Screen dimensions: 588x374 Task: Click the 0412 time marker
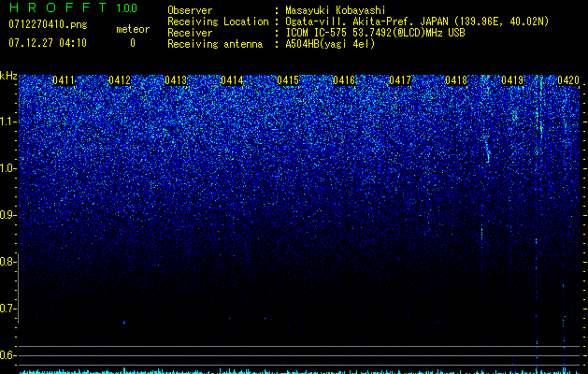point(120,80)
